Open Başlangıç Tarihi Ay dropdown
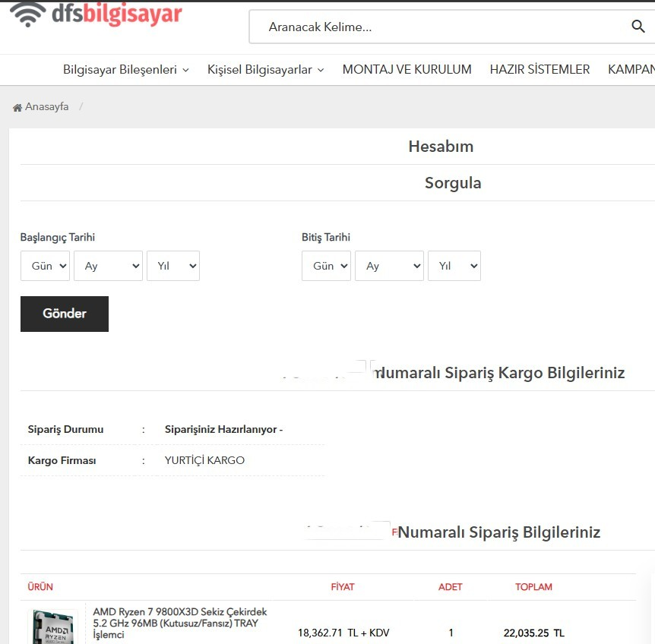Image resolution: width=655 pixels, height=644 pixels. coord(108,266)
